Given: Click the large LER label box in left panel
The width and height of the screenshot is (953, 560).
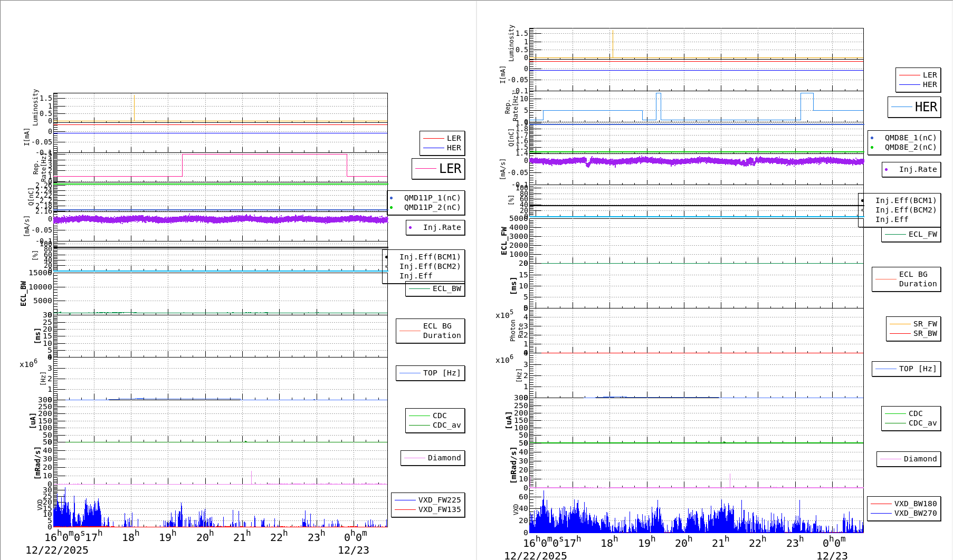Looking at the screenshot, I should [x=438, y=169].
